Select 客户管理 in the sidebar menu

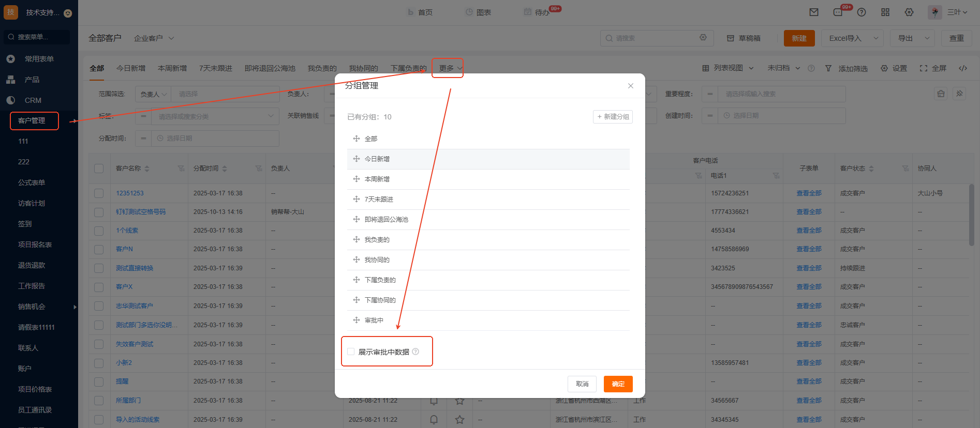[32, 121]
